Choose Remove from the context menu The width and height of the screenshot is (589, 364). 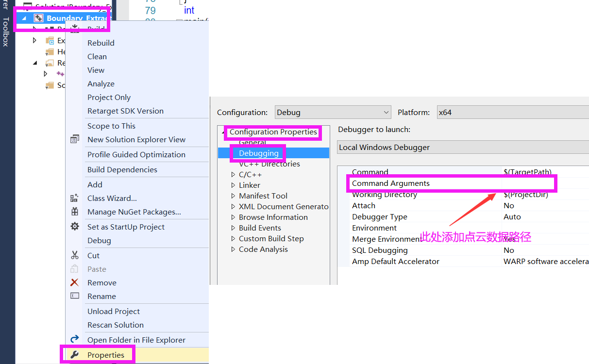tap(102, 282)
